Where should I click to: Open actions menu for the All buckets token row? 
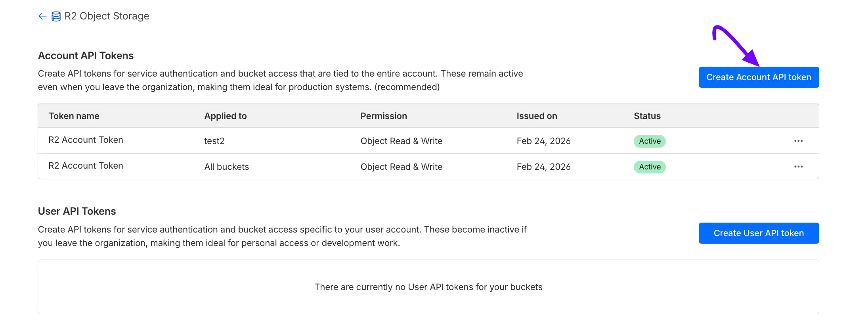[x=798, y=167]
